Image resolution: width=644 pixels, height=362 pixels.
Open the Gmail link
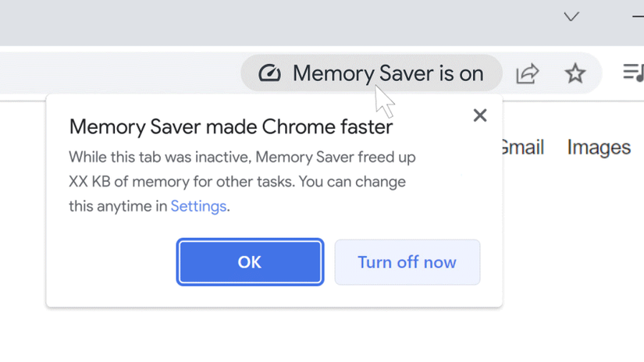click(521, 147)
